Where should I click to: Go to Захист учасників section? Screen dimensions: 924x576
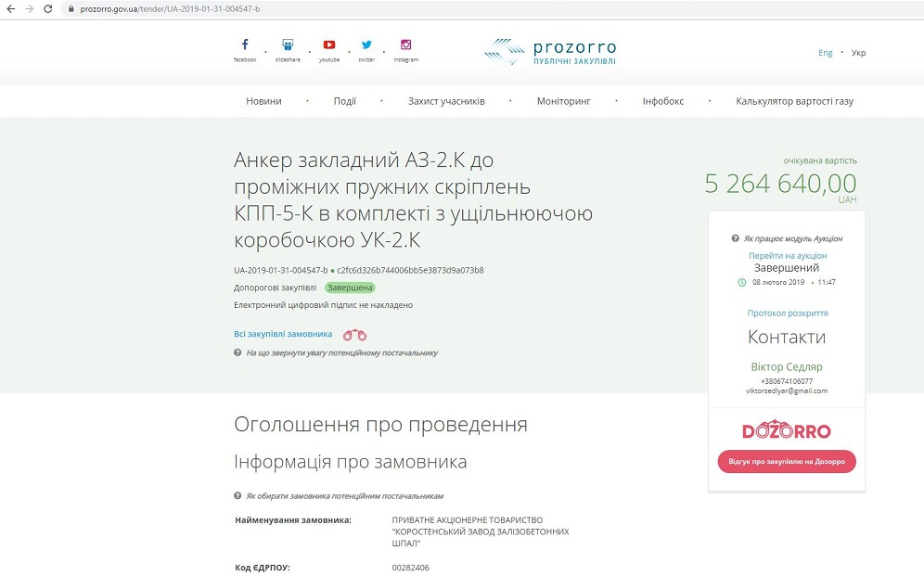[x=446, y=101]
